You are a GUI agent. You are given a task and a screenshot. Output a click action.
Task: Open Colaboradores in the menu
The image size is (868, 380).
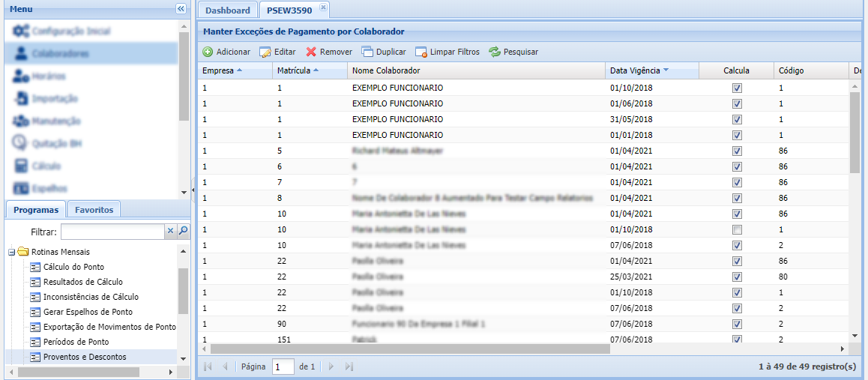pos(60,54)
